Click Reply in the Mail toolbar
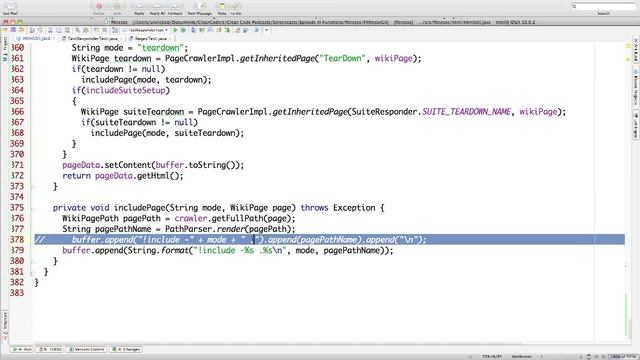This screenshot has height=360, width=640. pos(139,6)
